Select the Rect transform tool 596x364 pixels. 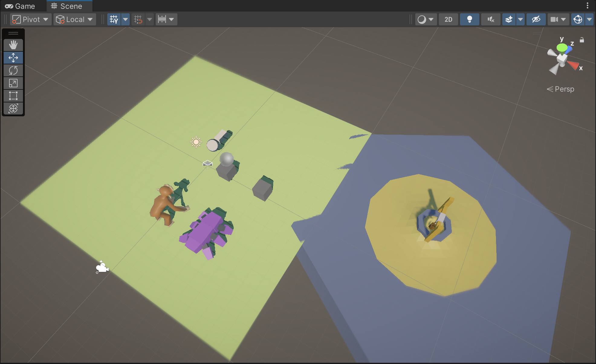click(13, 96)
